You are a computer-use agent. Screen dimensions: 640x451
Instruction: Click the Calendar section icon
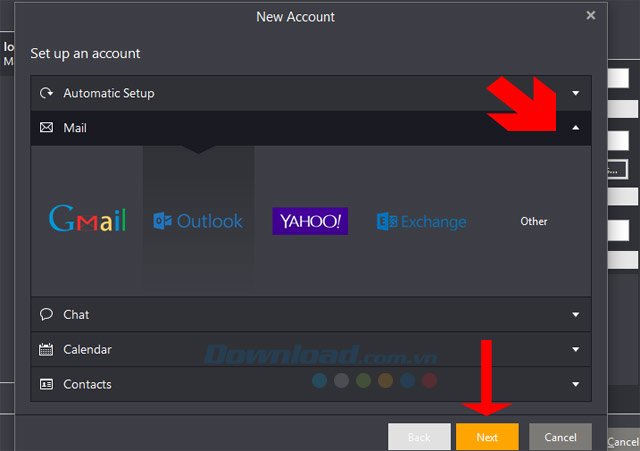pyautogui.click(x=46, y=349)
